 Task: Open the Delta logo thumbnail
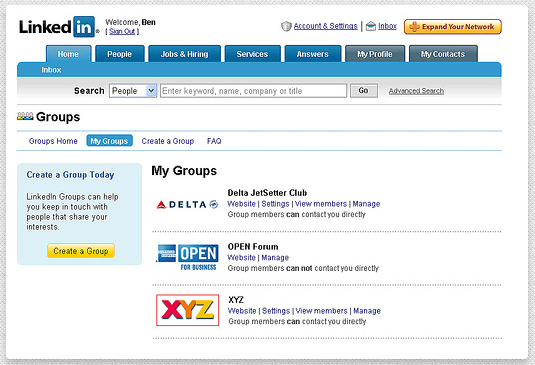coord(187,204)
